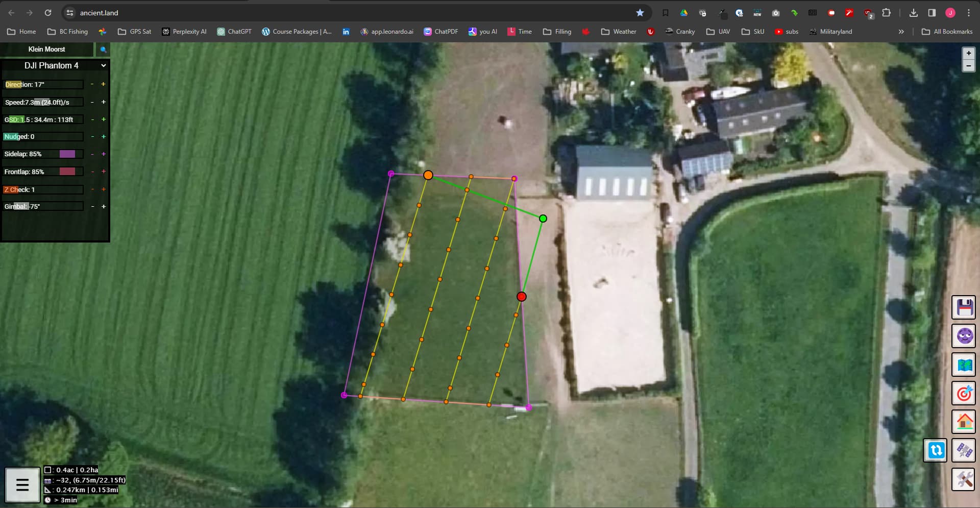Click the bookmark star in address bar

tap(640, 13)
